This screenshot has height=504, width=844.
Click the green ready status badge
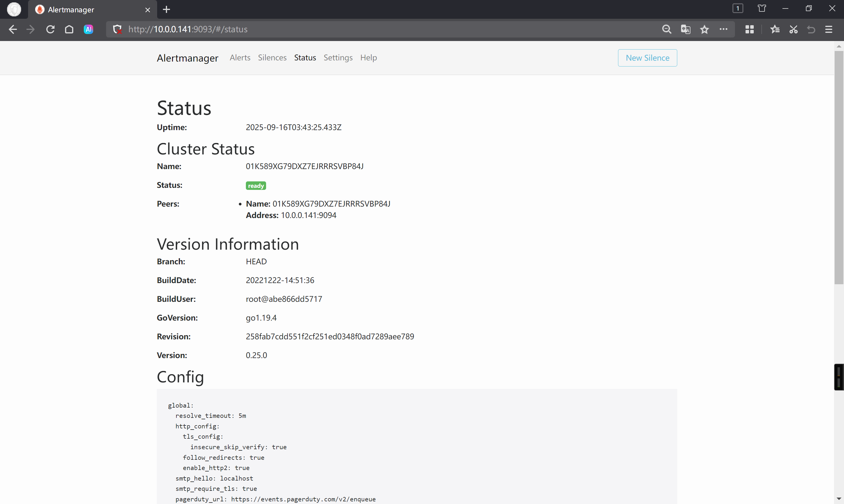[256, 186]
